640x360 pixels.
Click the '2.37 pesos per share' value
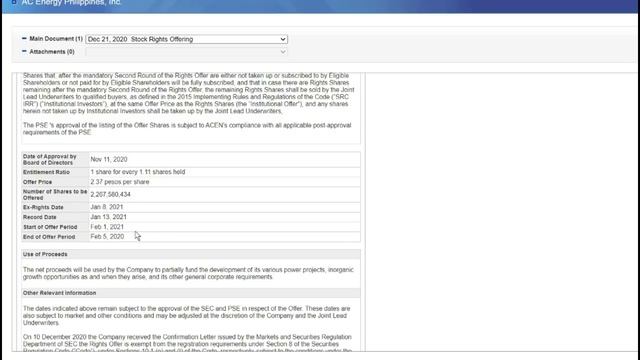pyautogui.click(x=120, y=182)
